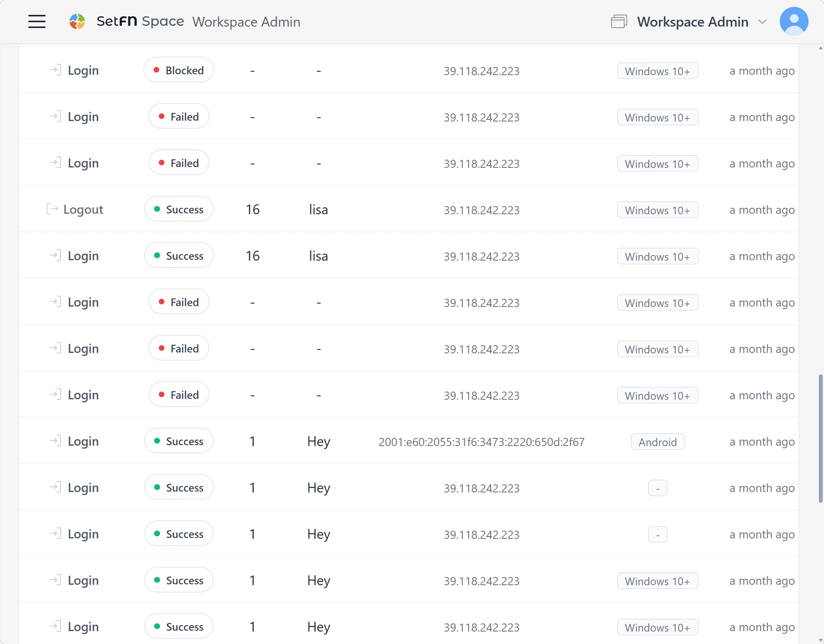
Task: Expand the Workspace Admin dropdown chevron
Action: (x=762, y=21)
